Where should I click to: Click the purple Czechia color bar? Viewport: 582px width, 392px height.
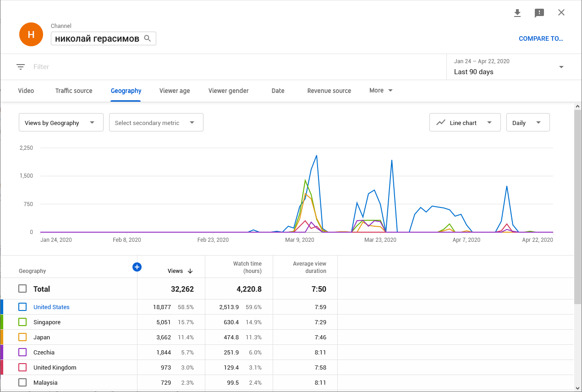click(x=1, y=352)
